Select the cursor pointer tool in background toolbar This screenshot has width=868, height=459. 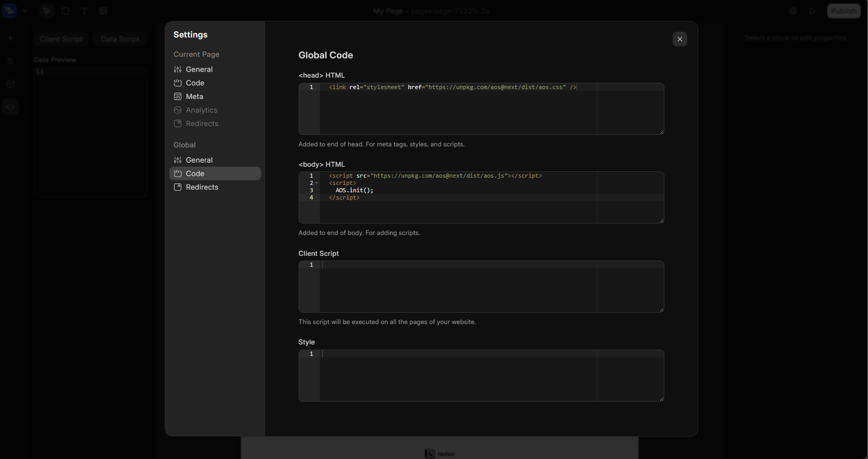click(47, 11)
